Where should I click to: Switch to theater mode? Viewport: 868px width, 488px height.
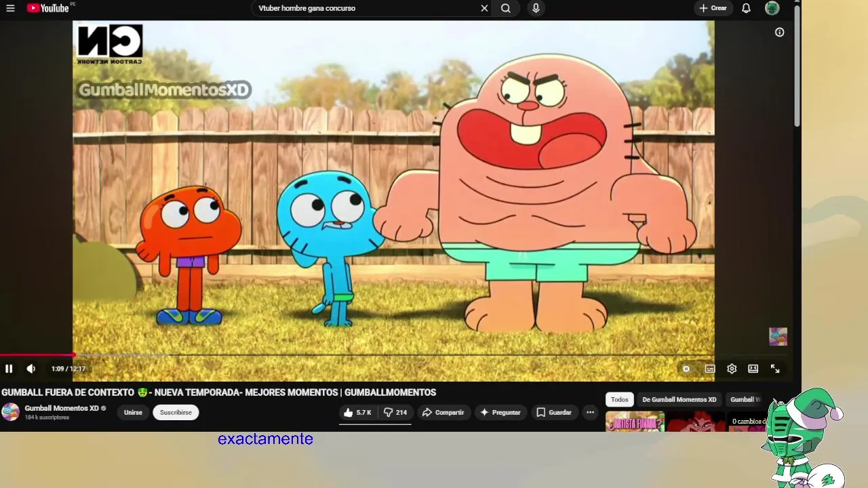[x=753, y=369]
